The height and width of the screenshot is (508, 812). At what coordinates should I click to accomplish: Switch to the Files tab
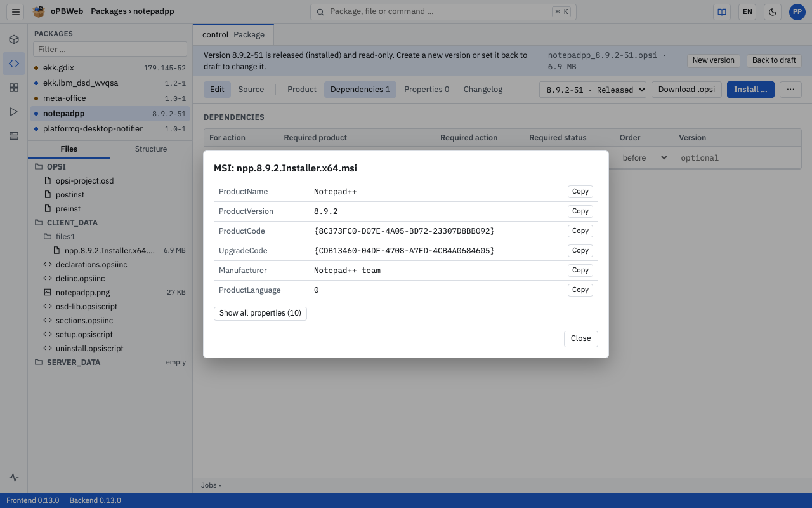pyautogui.click(x=69, y=149)
